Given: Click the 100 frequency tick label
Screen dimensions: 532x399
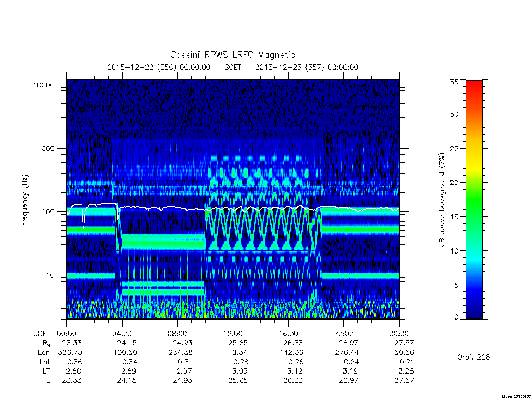Looking at the screenshot, I should pos(48,212).
